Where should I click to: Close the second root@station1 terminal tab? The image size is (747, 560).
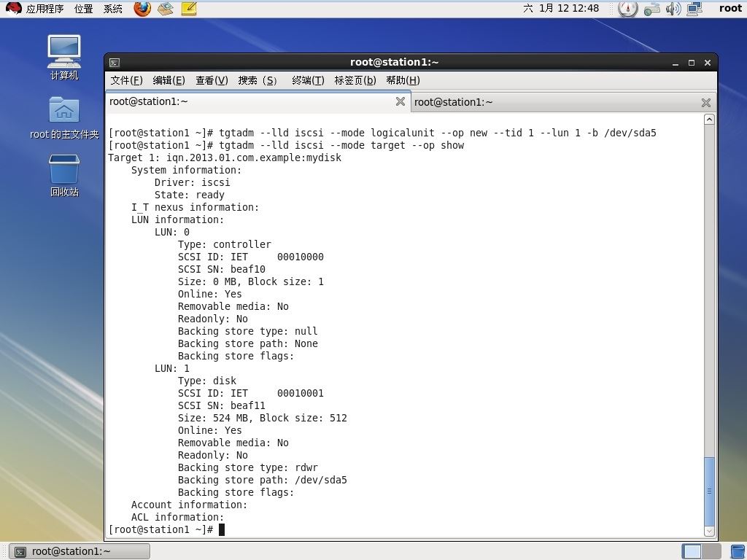pyautogui.click(x=706, y=102)
